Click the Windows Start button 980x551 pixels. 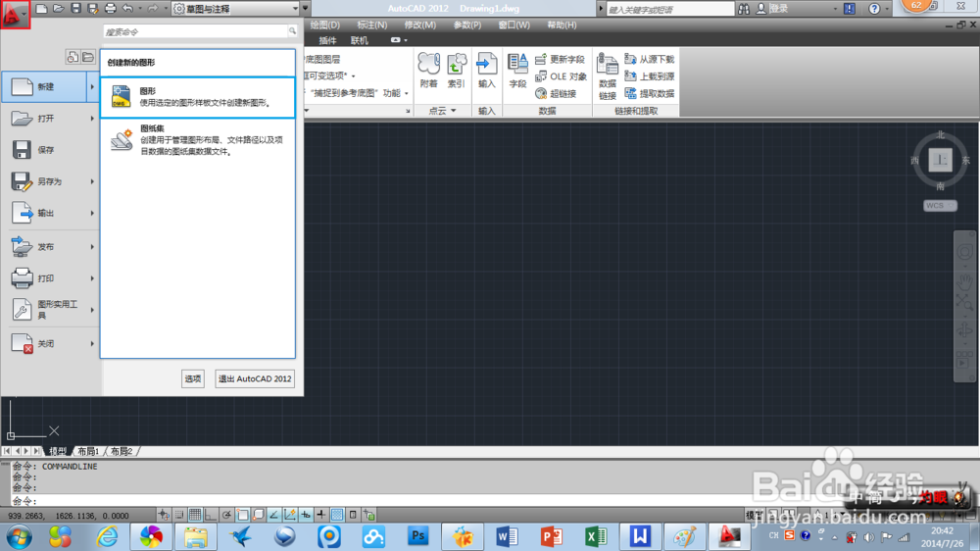[x=19, y=537]
